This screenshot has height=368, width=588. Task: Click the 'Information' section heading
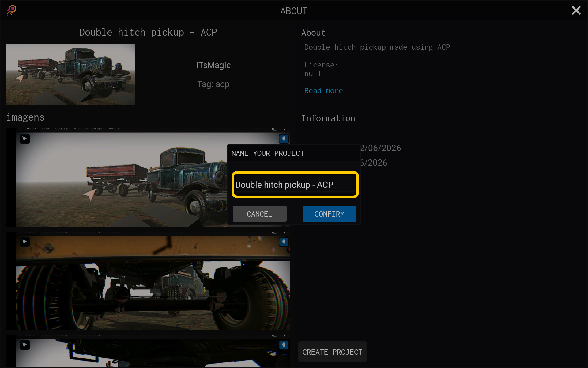(328, 118)
